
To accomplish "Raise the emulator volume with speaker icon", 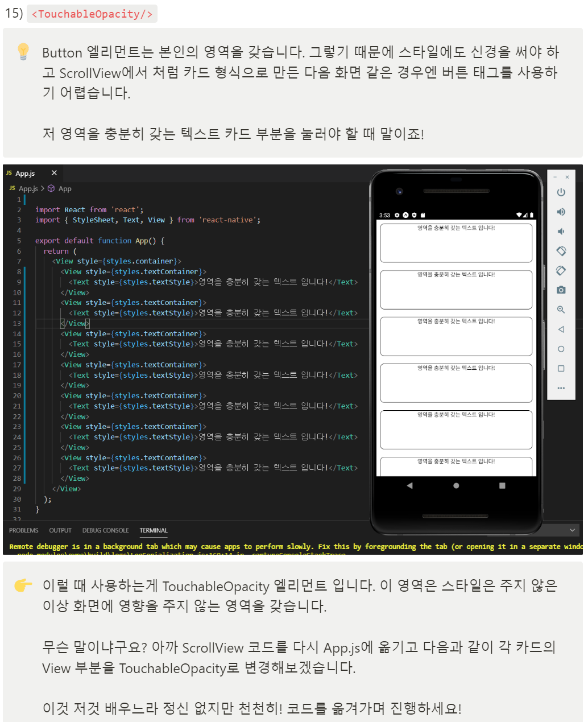I will click(x=561, y=212).
